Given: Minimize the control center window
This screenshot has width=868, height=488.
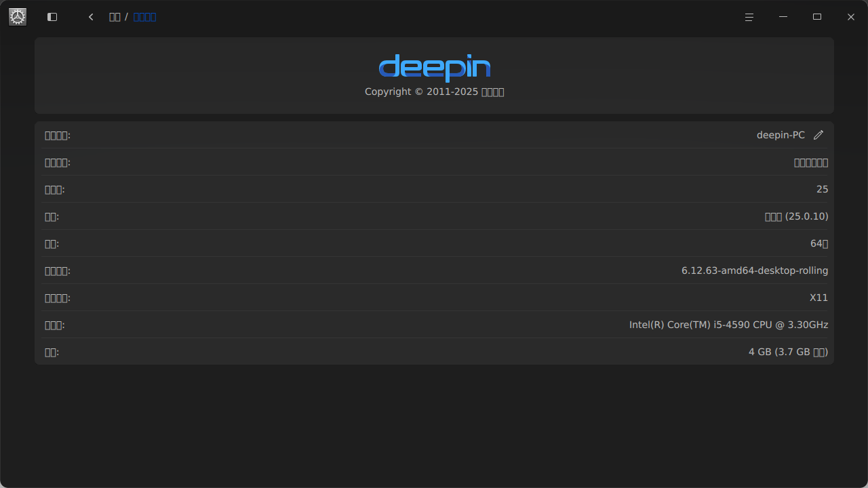Looking at the screenshot, I should (783, 17).
